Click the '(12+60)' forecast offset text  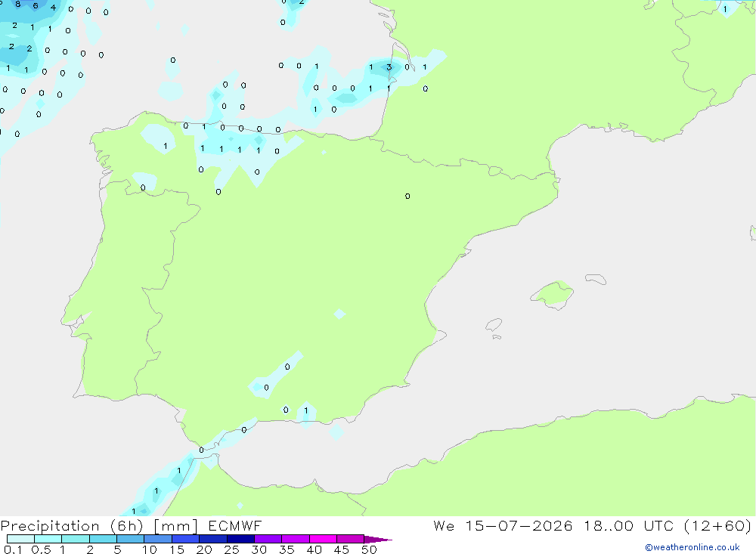coord(717,525)
